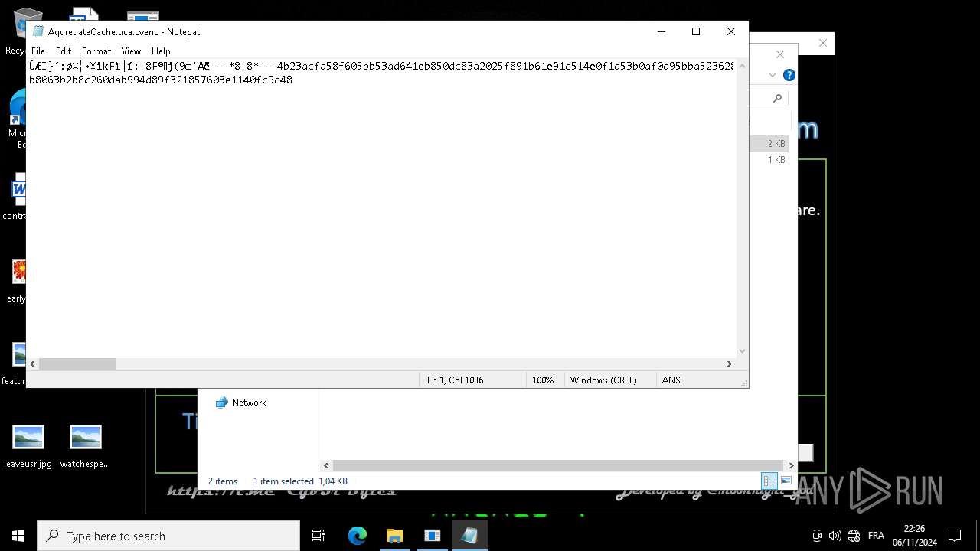Viewport: 980px width, 551px height.
Task: Close the Notepad window
Action: tap(731, 31)
